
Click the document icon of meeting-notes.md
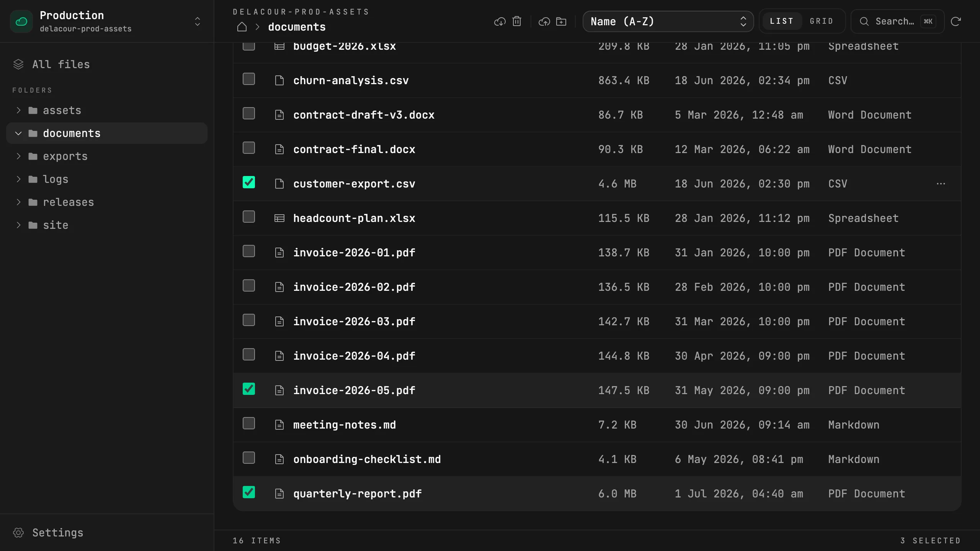[x=279, y=425]
